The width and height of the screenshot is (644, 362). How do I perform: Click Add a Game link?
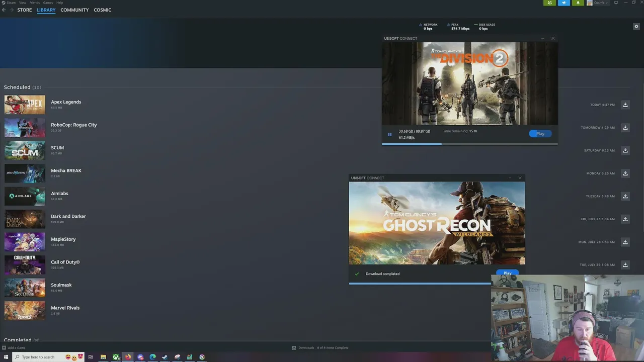17,347
